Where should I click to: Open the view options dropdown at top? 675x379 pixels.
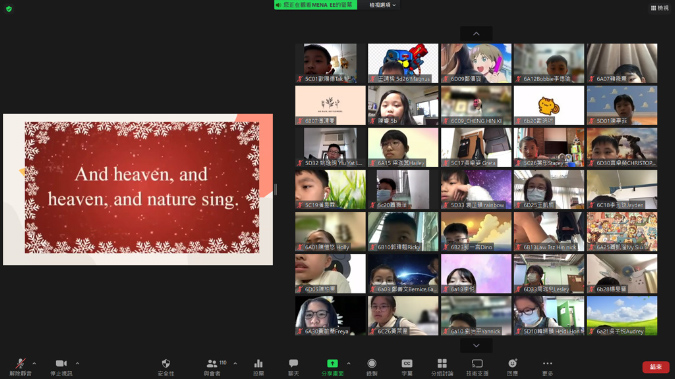[383, 5]
